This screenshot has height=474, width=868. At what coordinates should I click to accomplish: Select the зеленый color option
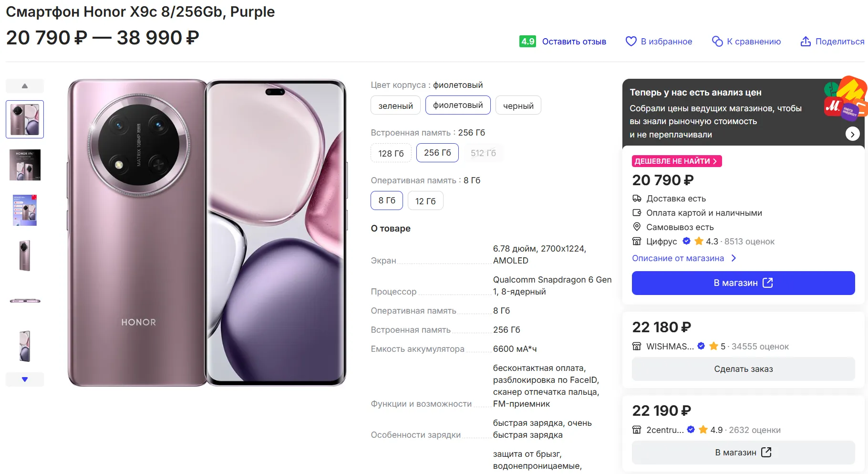pyautogui.click(x=395, y=105)
